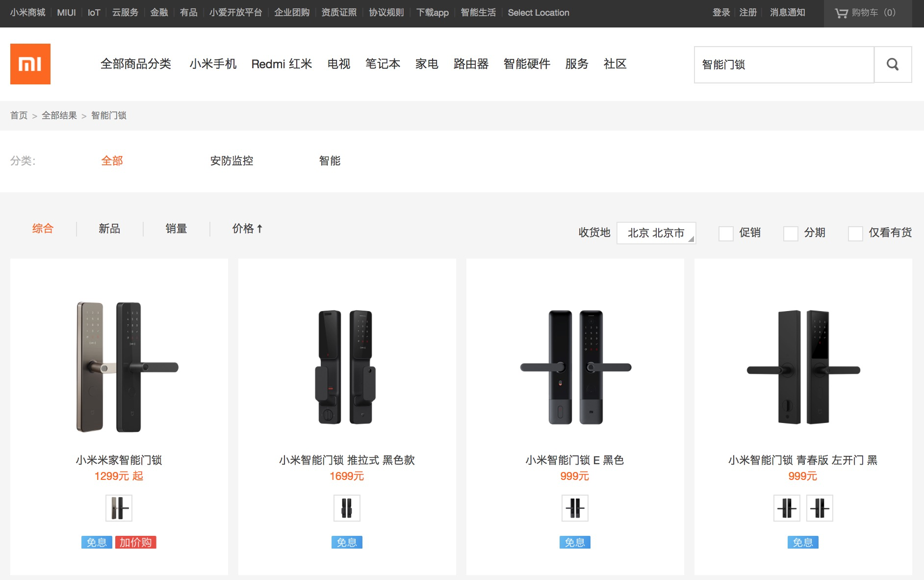Click Select Location in top bar

click(539, 13)
